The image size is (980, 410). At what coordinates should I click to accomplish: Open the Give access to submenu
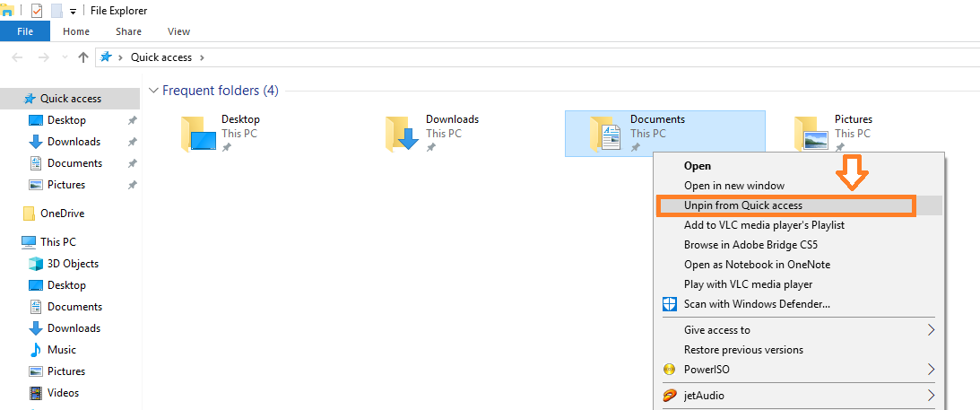800,330
